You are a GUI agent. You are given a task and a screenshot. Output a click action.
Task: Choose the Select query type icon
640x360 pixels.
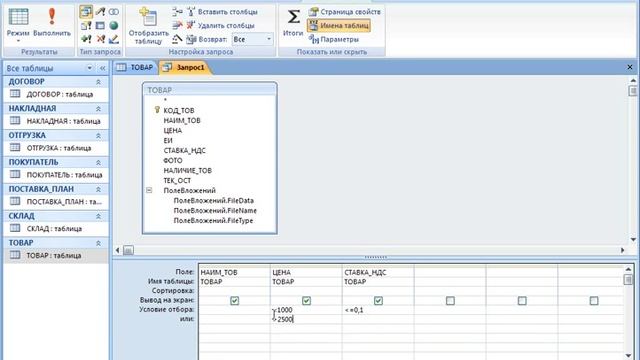[x=86, y=12]
